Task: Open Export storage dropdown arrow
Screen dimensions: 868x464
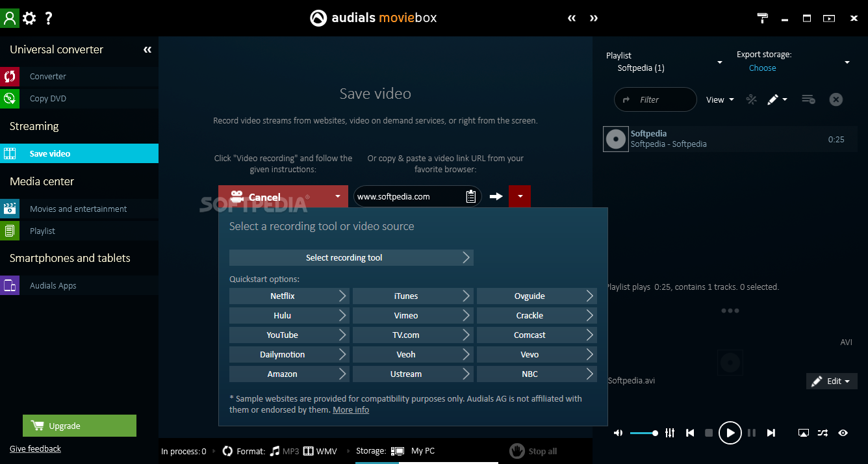Action: (847, 62)
